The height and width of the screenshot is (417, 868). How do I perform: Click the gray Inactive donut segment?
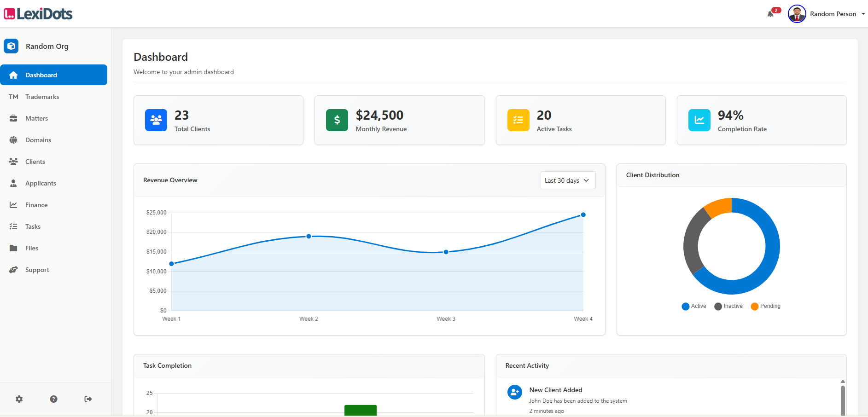[x=691, y=241]
